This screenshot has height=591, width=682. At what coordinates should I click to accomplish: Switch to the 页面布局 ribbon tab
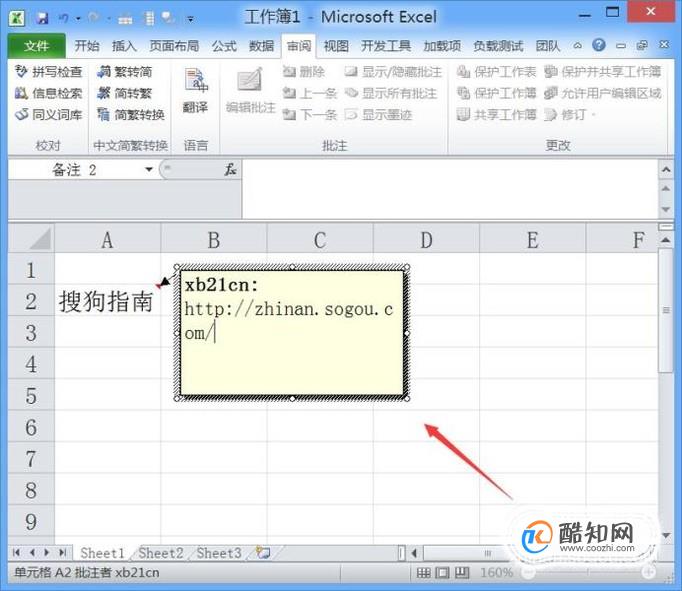click(x=174, y=46)
